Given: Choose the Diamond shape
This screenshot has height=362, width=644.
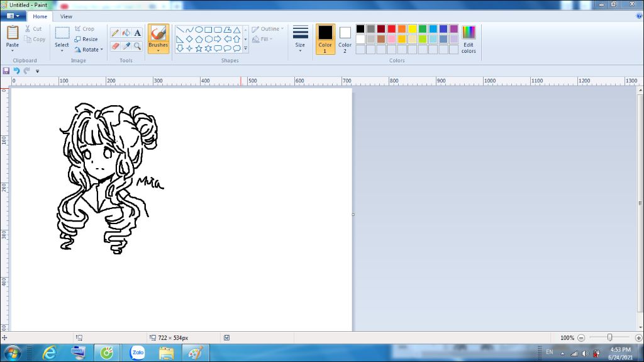Looking at the screenshot, I should (x=189, y=39).
